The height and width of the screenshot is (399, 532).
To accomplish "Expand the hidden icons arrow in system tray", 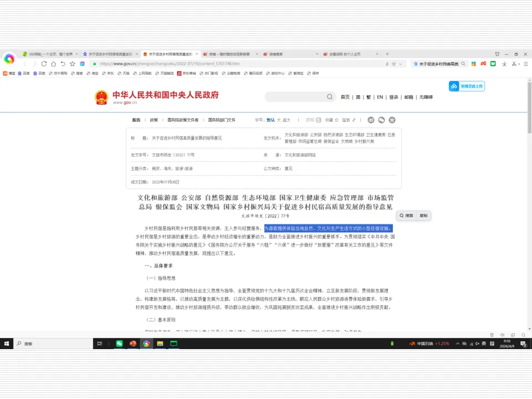I will click(x=457, y=343).
